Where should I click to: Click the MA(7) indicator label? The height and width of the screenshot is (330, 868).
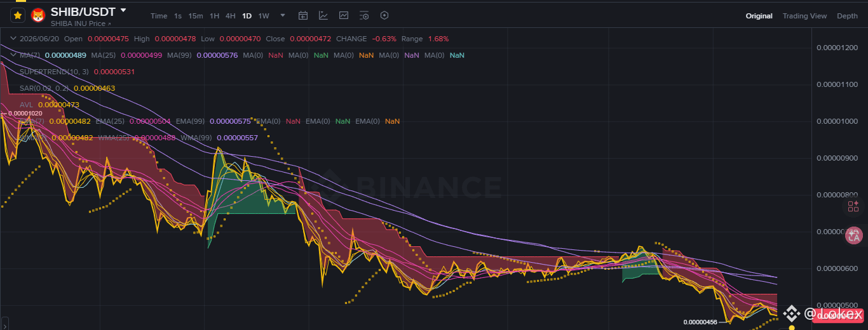click(x=30, y=55)
